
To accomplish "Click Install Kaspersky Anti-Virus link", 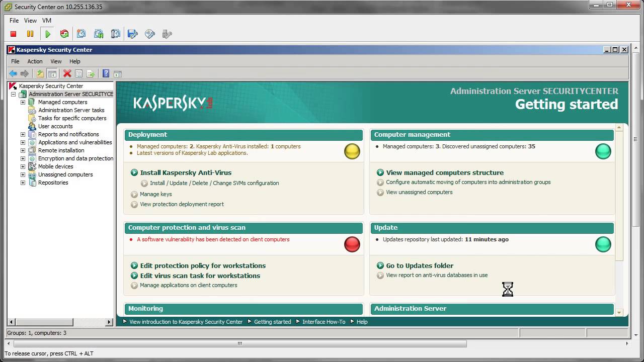I will tap(186, 172).
